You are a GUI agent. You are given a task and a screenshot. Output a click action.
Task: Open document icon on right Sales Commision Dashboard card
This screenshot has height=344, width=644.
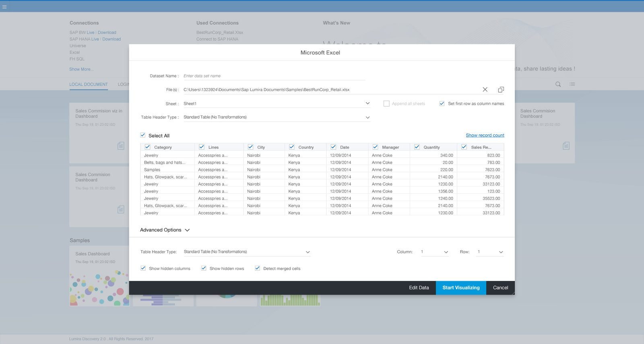pos(566,146)
